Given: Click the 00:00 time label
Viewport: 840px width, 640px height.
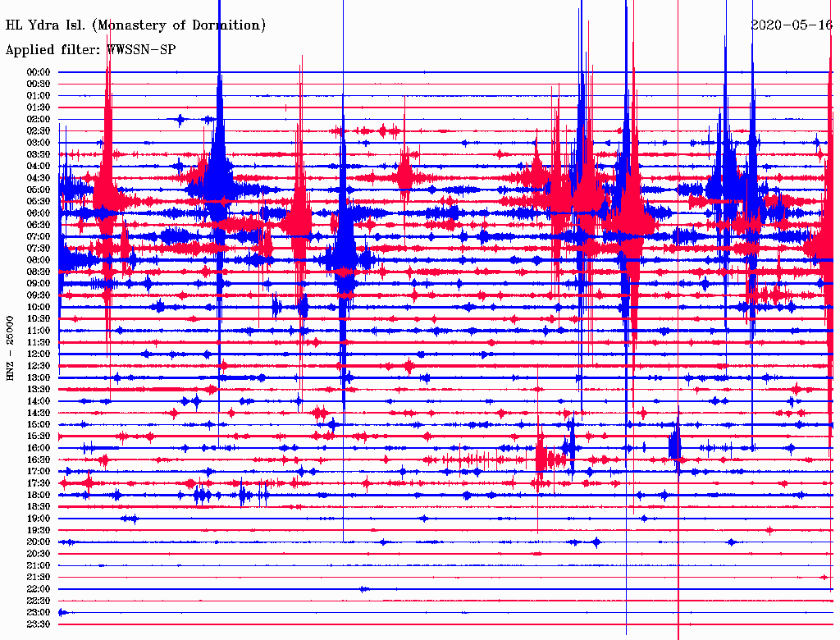Looking at the screenshot, I should (x=39, y=72).
